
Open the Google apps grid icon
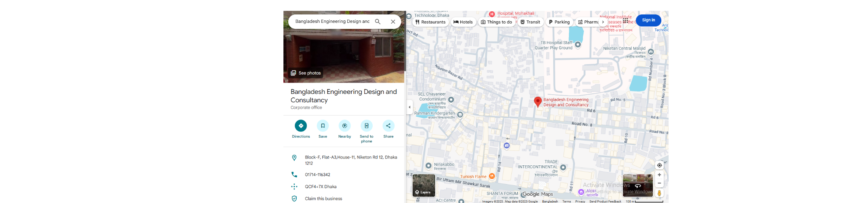626,20
